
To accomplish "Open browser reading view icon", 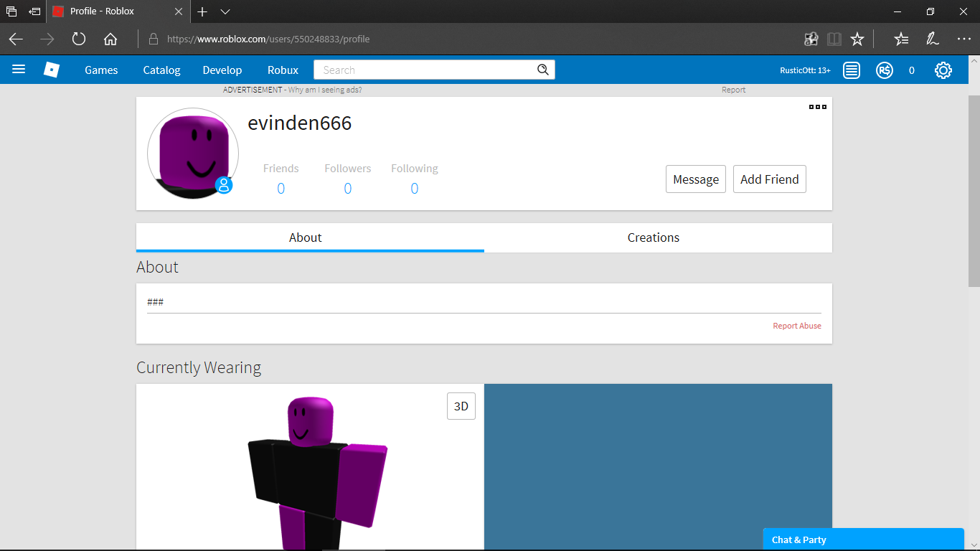I will (x=834, y=39).
